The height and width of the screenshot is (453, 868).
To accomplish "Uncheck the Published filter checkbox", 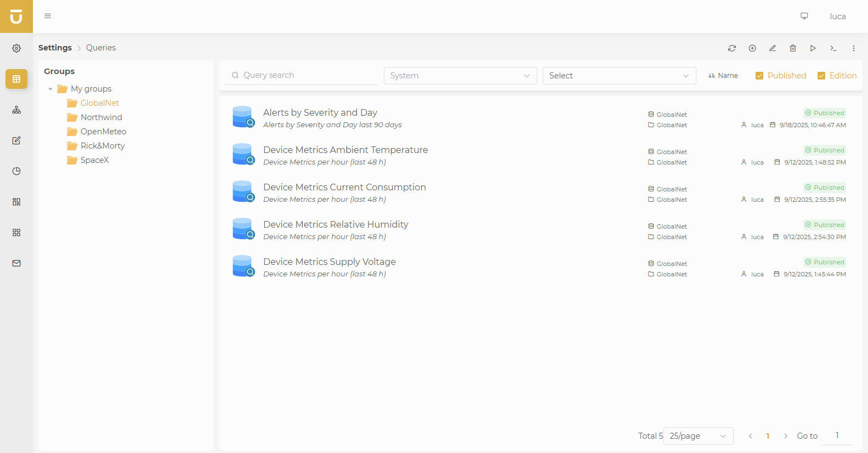I will (x=759, y=76).
